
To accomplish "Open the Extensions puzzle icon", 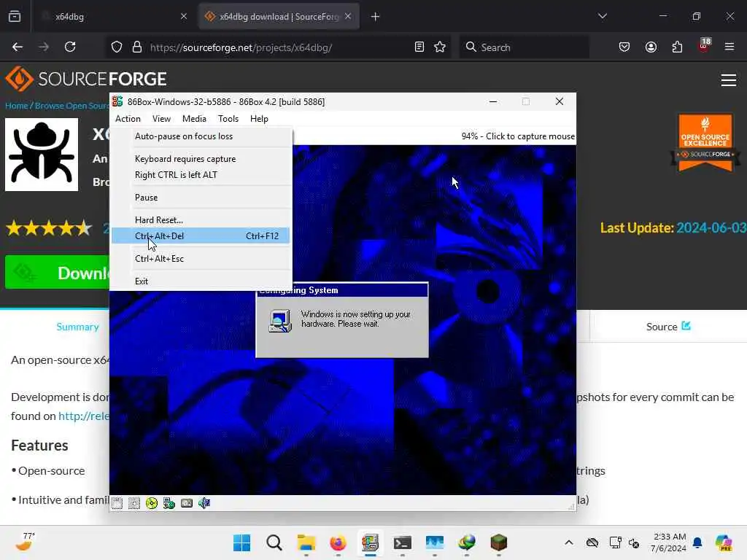I will tap(677, 47).
